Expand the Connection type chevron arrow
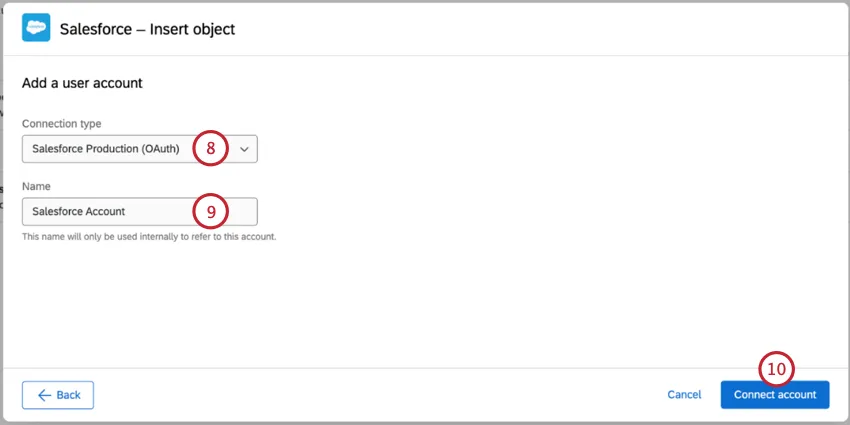Screen dimensions: 850x425 point(244,149)
